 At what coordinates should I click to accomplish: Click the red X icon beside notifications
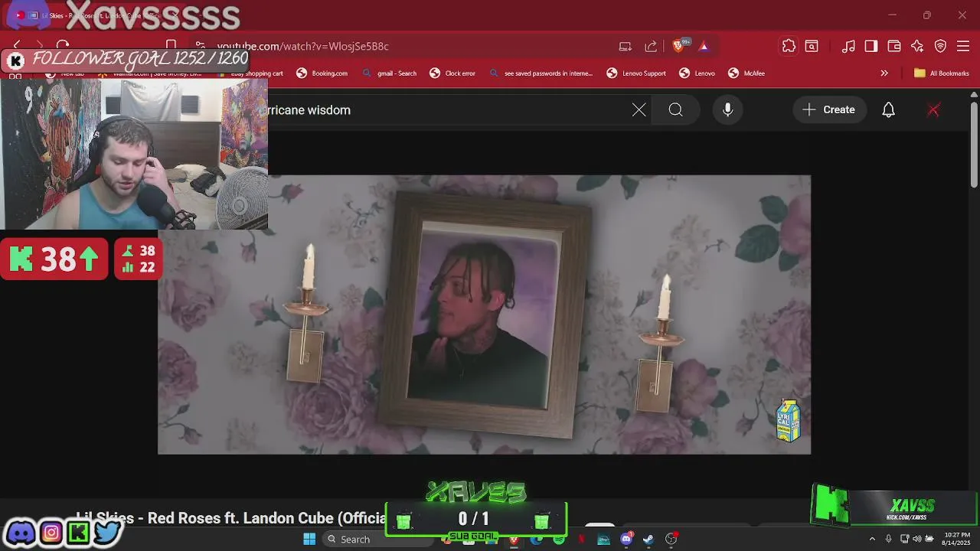[933, 110]
